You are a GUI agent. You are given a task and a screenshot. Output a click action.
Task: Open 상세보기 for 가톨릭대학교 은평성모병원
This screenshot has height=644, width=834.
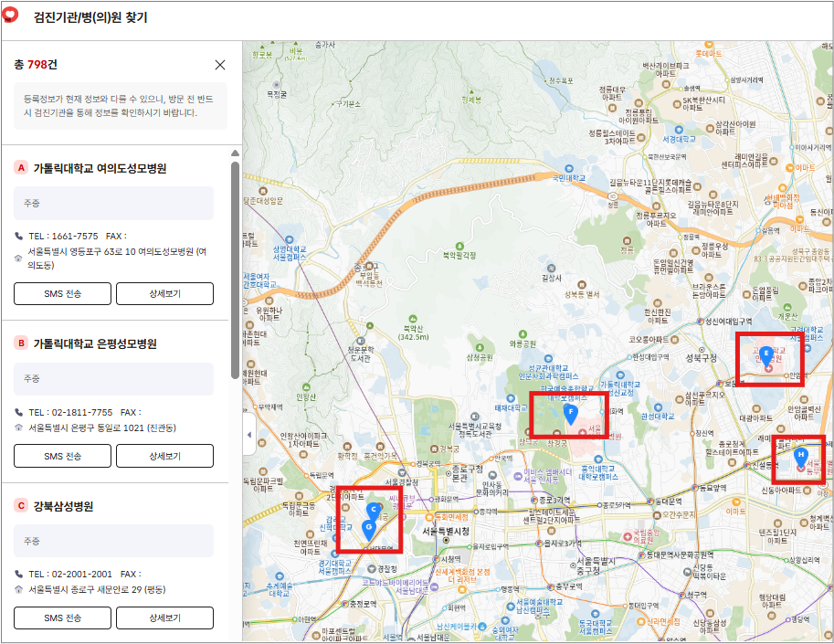click(x=164, y=455)
